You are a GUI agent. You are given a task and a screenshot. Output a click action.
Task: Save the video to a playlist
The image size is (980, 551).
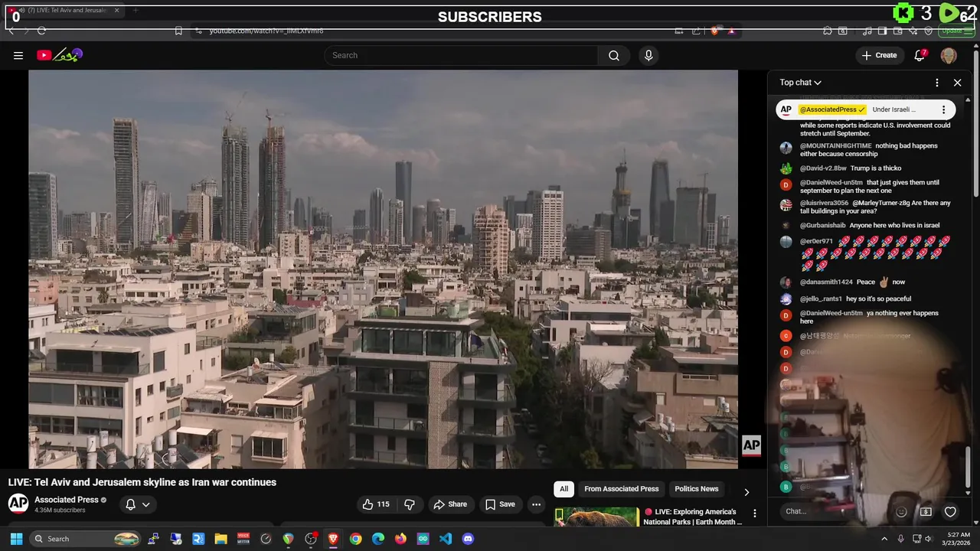tap(500, 504)
